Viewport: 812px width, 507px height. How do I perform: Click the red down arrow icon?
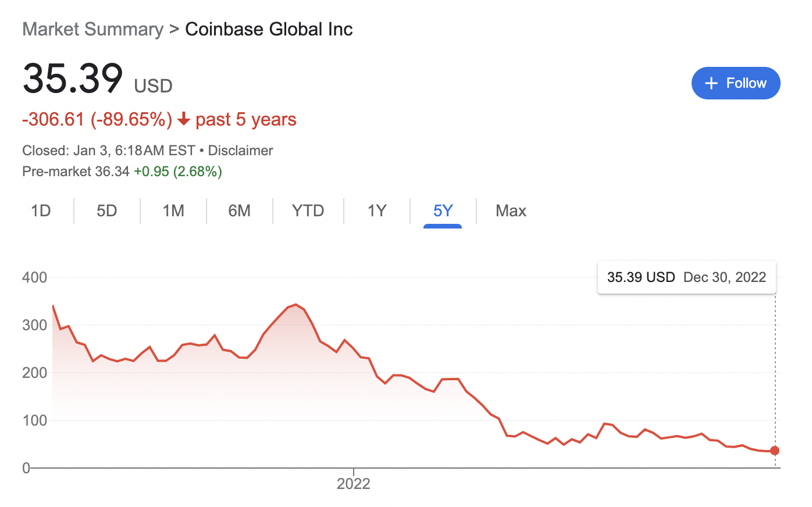184,120
